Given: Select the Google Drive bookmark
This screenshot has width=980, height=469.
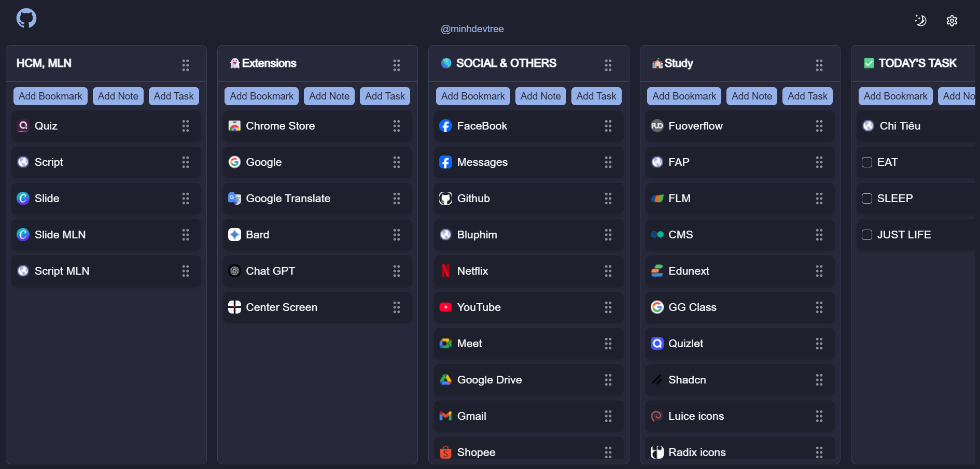Looking at the screenshot, I should click(489, 380).
